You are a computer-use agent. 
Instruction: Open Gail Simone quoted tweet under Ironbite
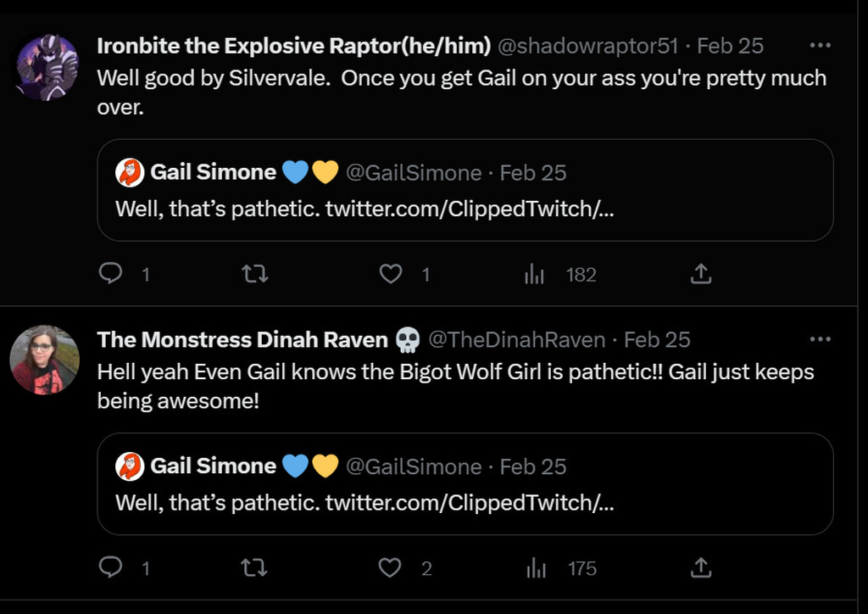pyautogui.click(x=465, y=207)
